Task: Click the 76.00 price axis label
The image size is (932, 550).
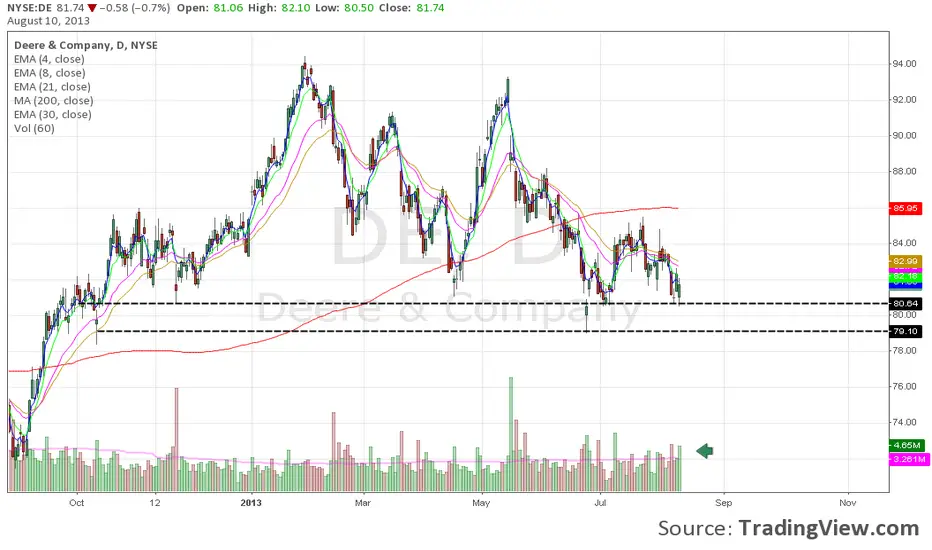Action: (903, 386)
